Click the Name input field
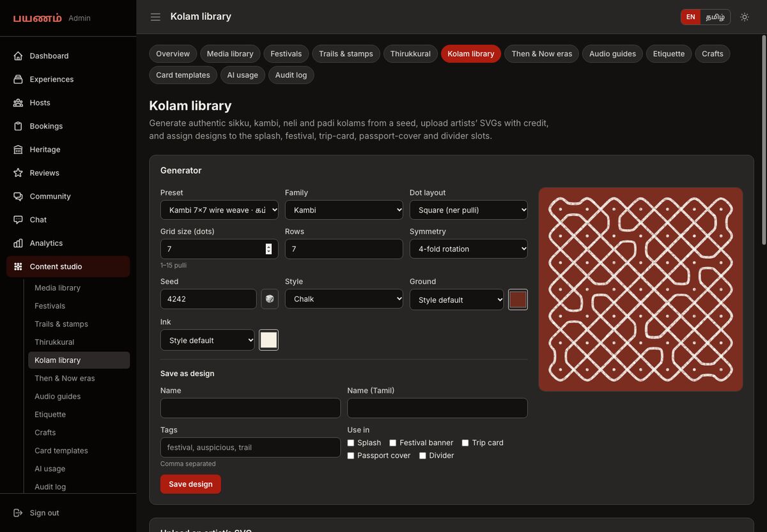This screenshot has height=532, width=767. 251,408
